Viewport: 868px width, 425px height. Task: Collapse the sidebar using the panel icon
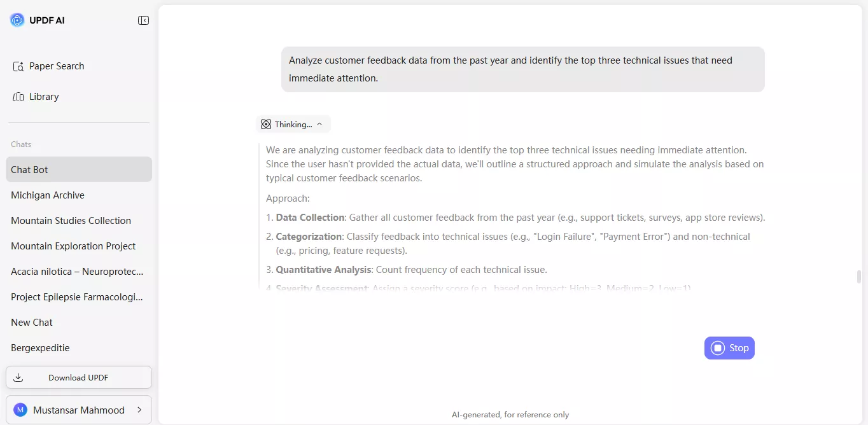click(x=144, y=20)
